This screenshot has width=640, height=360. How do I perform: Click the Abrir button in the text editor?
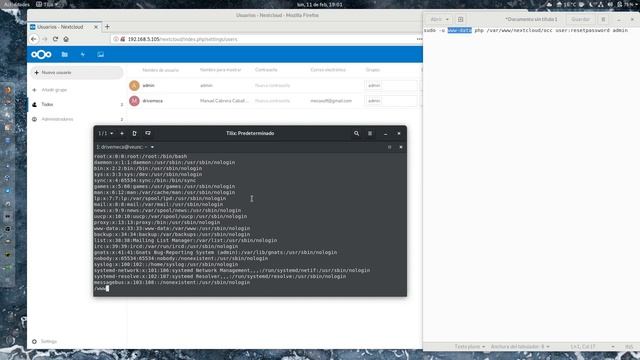pyautogui.click(x=436, y=19)
